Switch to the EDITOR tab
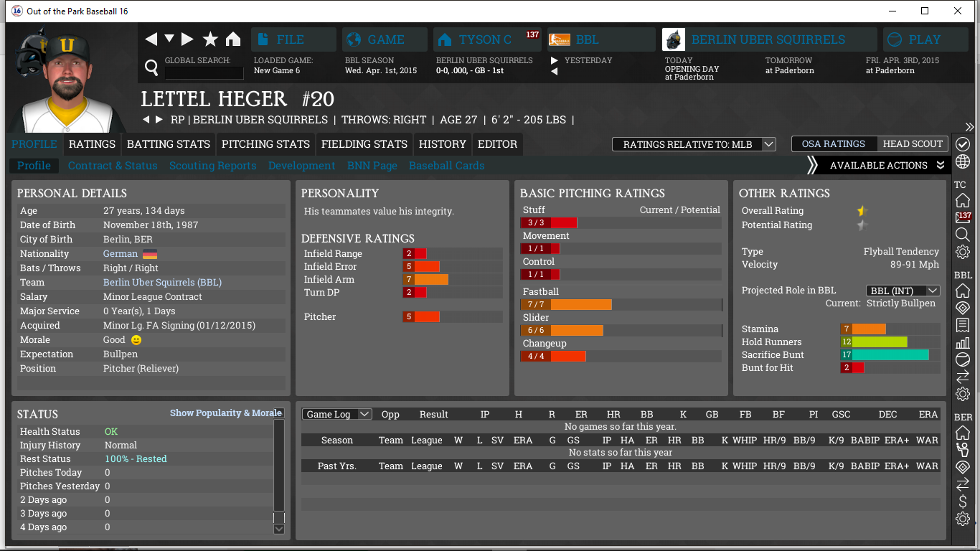Screen dimensions: 980x551 tap(498, 144)
